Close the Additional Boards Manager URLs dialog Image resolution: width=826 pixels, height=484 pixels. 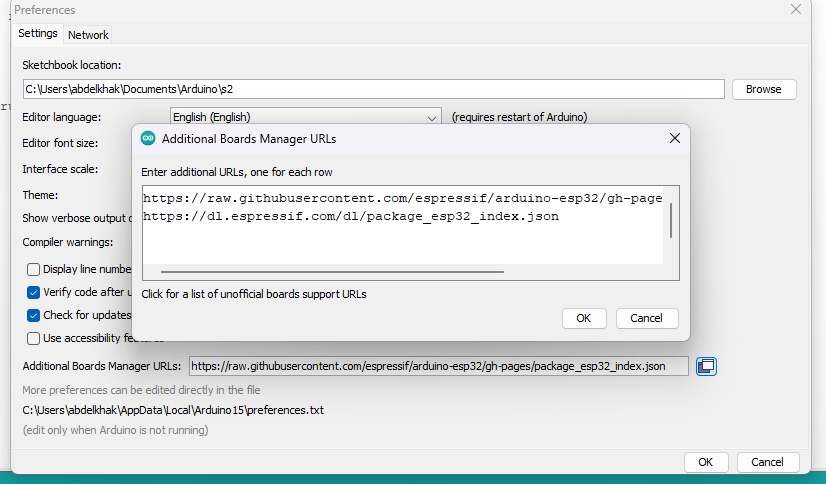pyautogui.click(x=674, y=139)
